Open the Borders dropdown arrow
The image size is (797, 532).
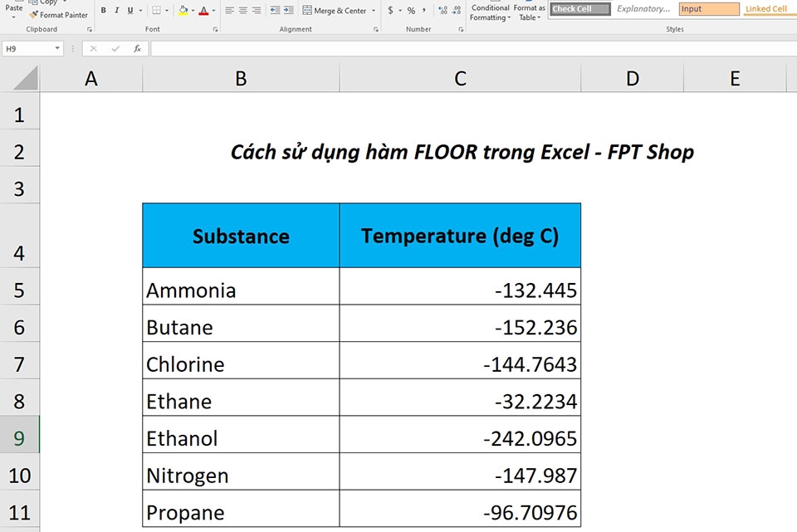point(166,9)
